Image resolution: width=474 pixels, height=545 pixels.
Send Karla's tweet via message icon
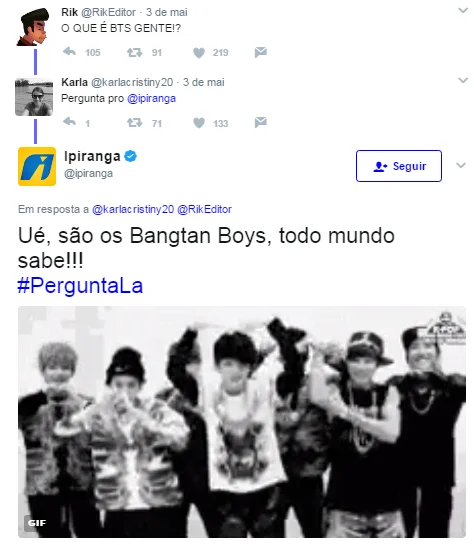pyautogui.click(x=260, y=122)
